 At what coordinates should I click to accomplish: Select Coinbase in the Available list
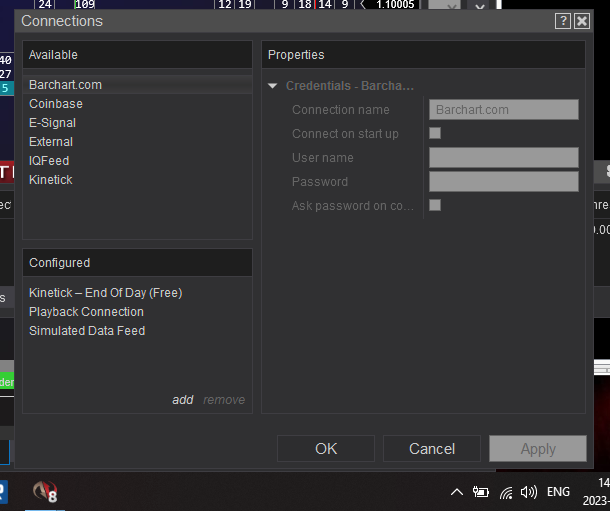click(56, 104)
